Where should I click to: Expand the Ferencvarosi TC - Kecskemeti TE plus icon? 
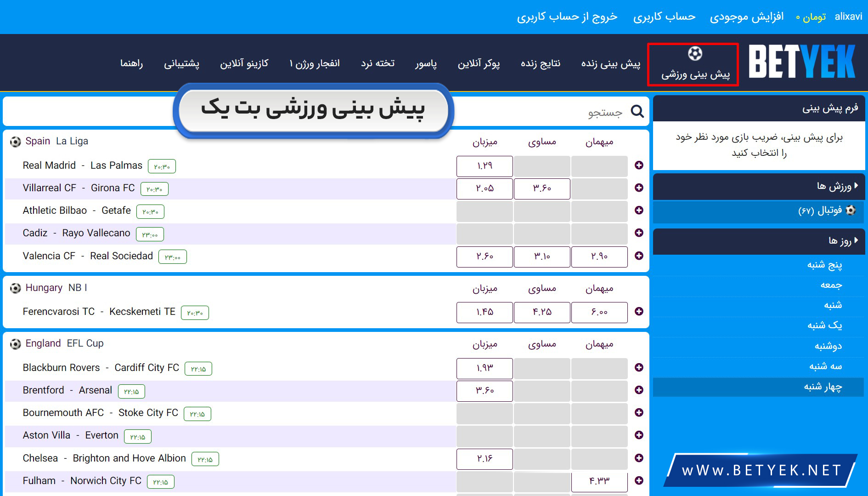(x=639, y=311)
